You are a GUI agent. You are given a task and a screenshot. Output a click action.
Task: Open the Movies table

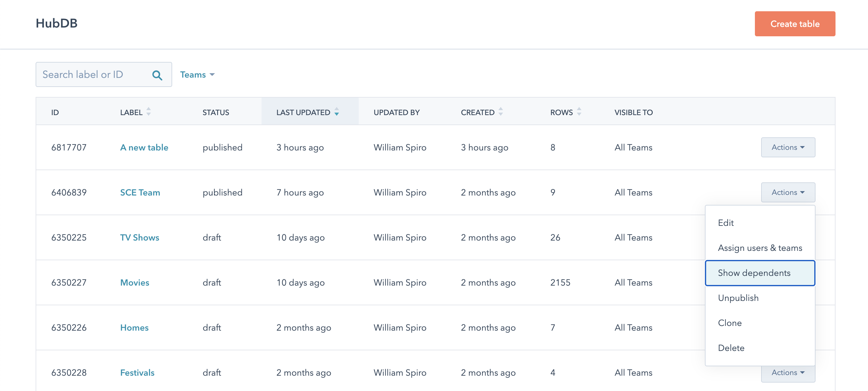point(134,282)
